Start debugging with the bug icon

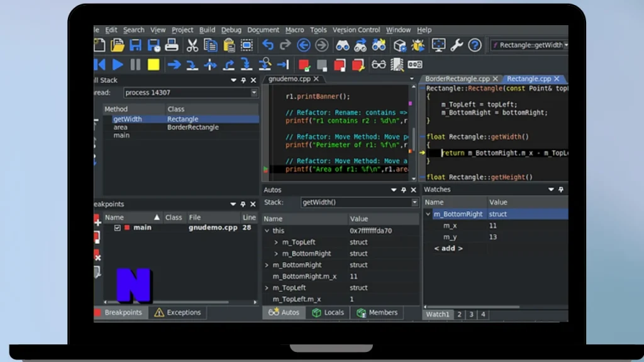click(418, 45)
